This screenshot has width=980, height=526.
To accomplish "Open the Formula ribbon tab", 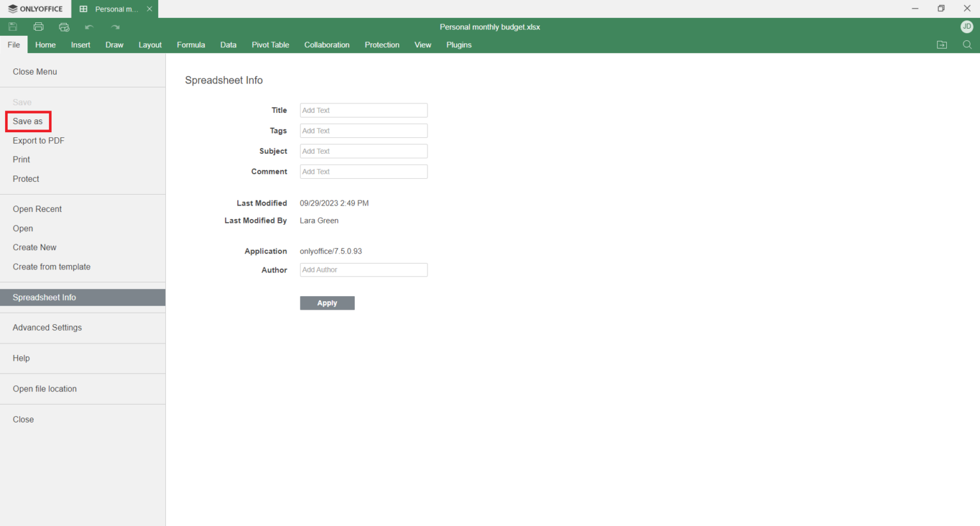I will (191, 45).
